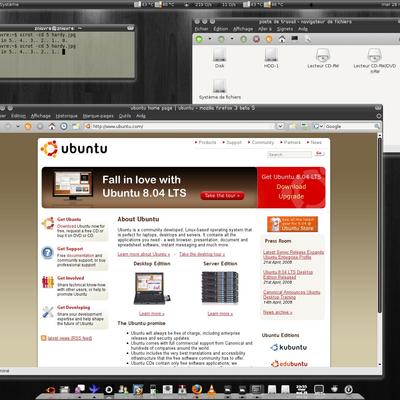Launch VLC cone icon in dock
400x400 pixels.
pos(211,389)
